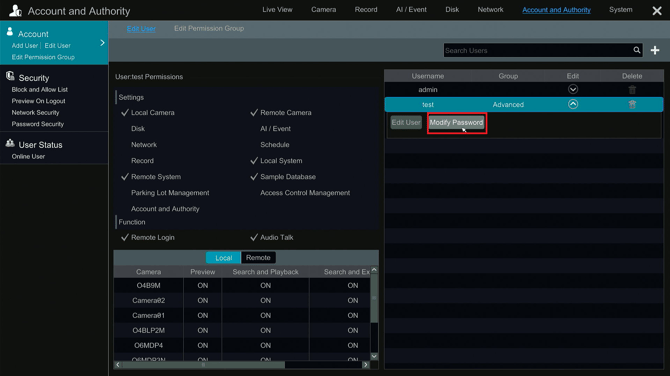670x376 pixels.
Task: Toggle Audio Talk function
Action: coord(272,238)
